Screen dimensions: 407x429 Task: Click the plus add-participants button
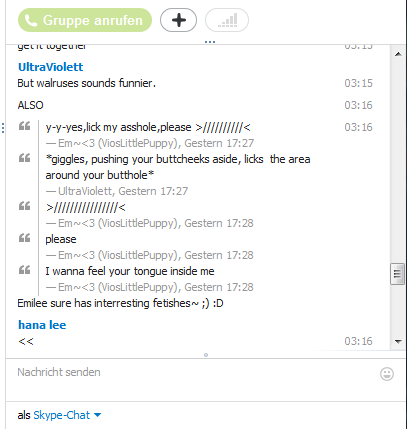179,20
